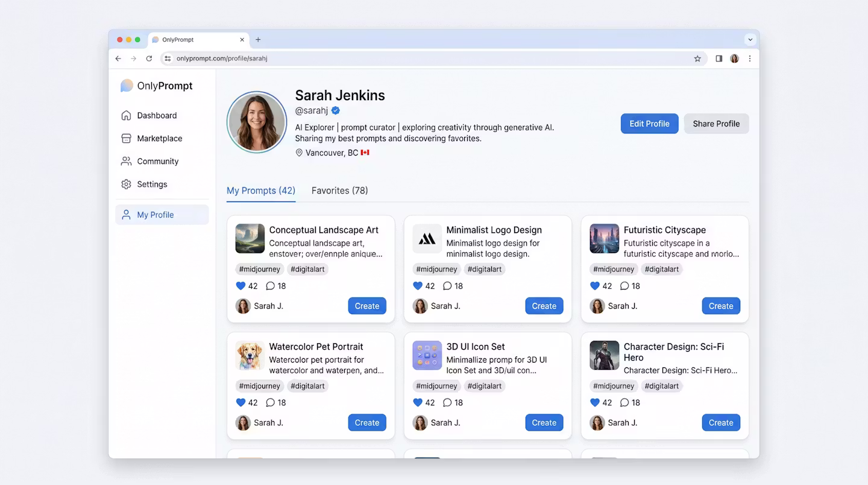
Task: Open the 3D UI Icon Set thumbnail
Action: pos(427,355)
